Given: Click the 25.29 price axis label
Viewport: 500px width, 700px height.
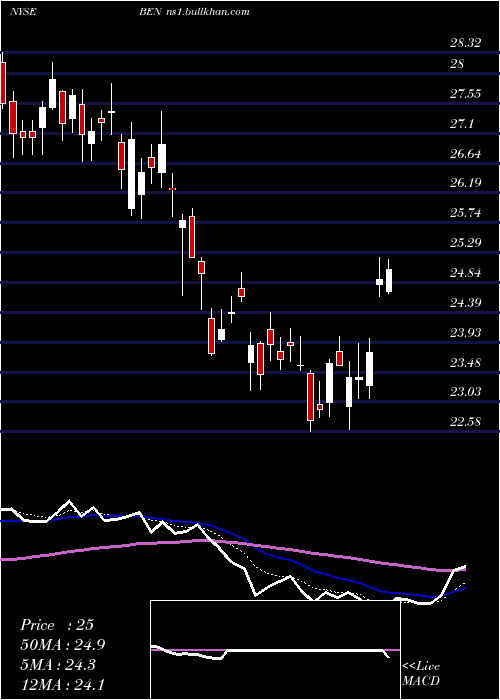Looking at the screenshot, I should (x=465, y=242).
